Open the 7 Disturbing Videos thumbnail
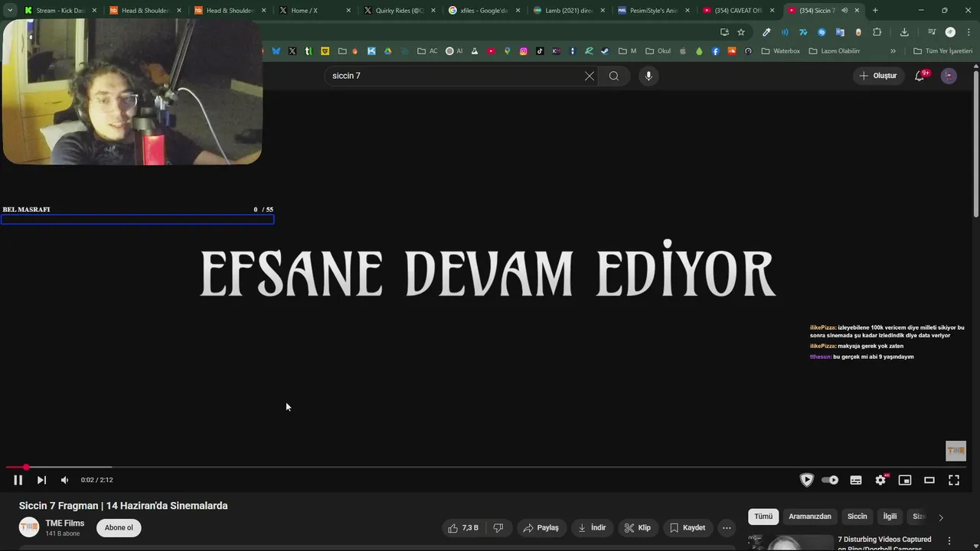The width and height of the screenshot is (980, 551). coord(789,542)
